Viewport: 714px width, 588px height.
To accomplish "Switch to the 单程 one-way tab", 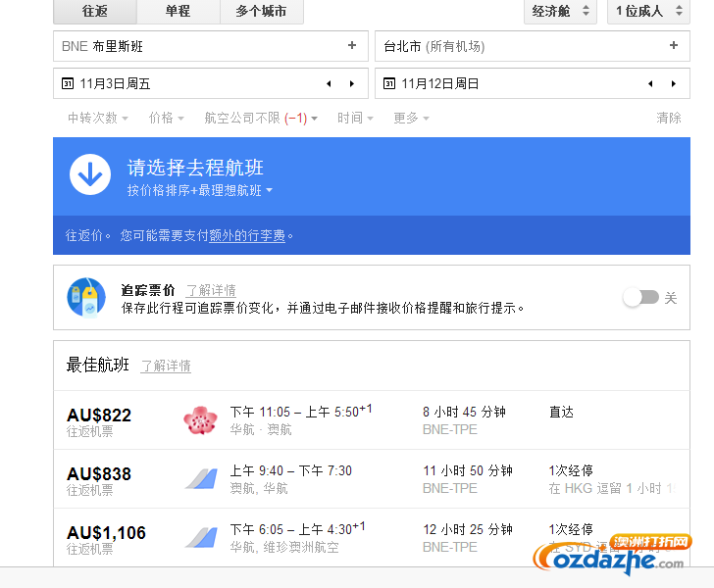I will pyautogui.click(x=178, y=11).
